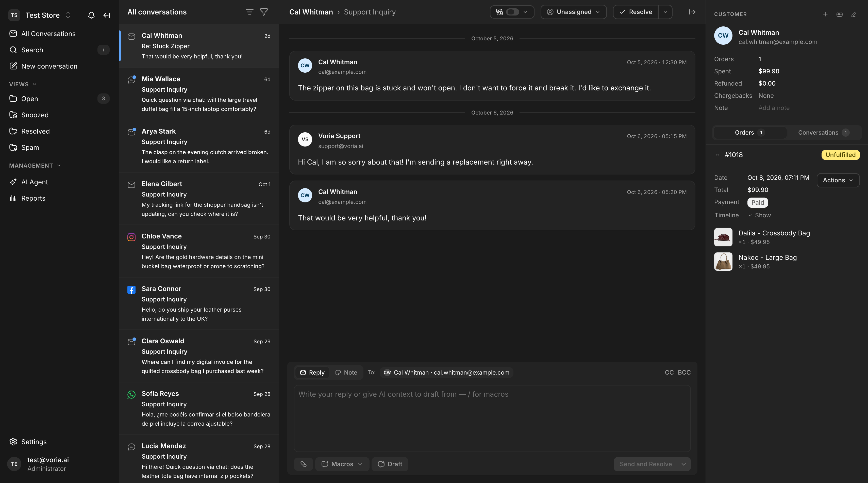The height and width of the screenshot is (483, 868).
Task: Click the Resolve button
Action: click(x=636, y=12)
